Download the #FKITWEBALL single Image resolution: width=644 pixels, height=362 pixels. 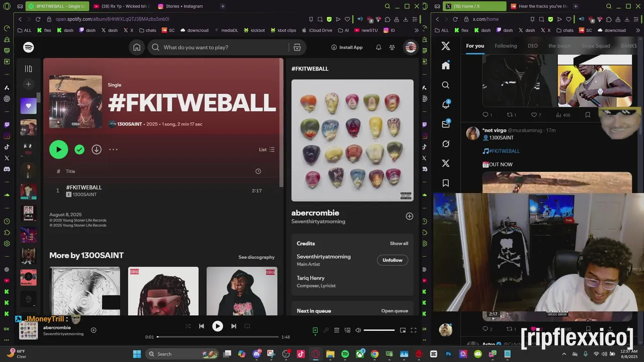(97, 149)
